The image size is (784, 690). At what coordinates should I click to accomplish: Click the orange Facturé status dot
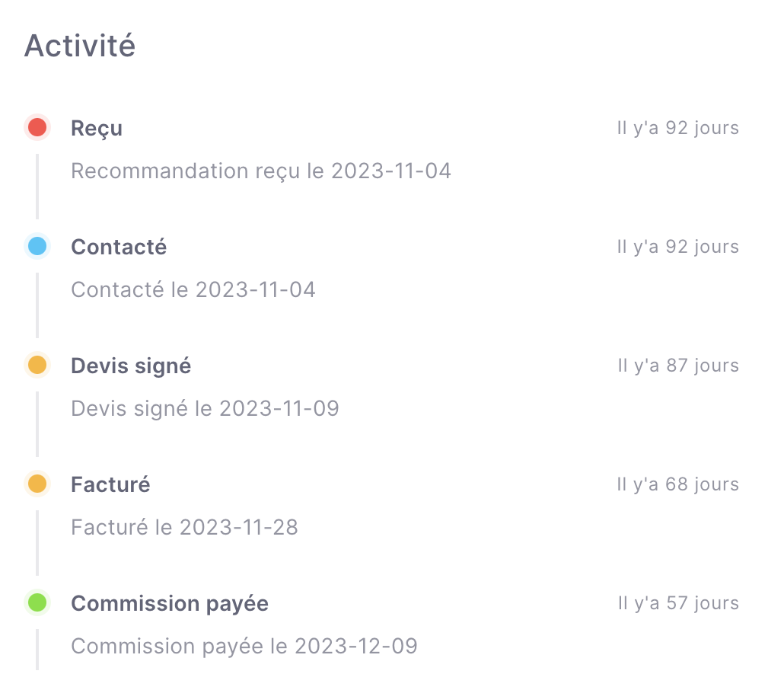(37, 484)
